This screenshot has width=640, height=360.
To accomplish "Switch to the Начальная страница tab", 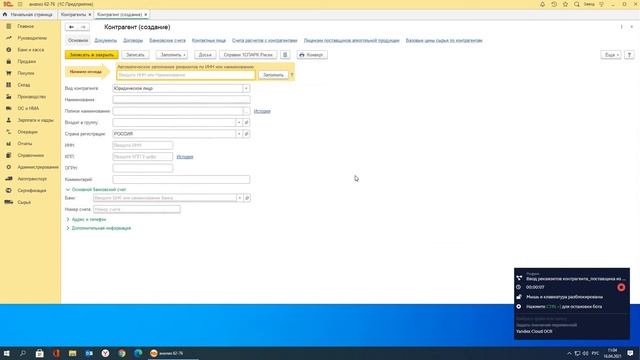I will point(28,14).
